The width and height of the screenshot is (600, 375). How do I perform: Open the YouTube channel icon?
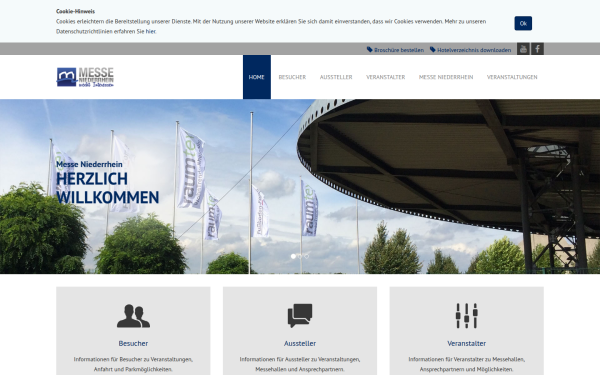523,49
